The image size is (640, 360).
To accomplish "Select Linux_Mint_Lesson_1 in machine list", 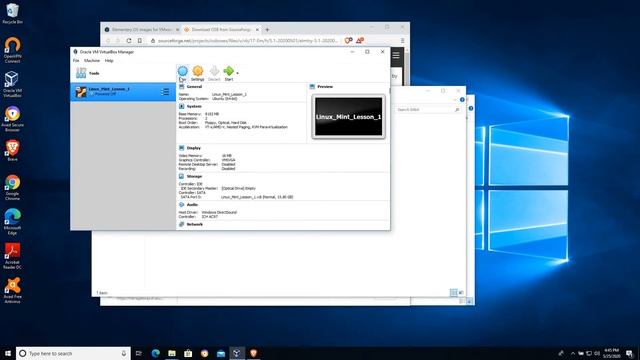I will [x=123, y=92].
